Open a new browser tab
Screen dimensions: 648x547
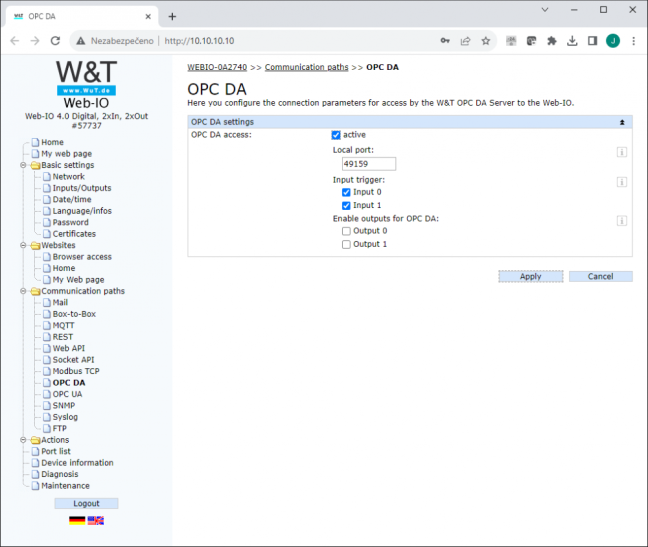tap(172, 17)
